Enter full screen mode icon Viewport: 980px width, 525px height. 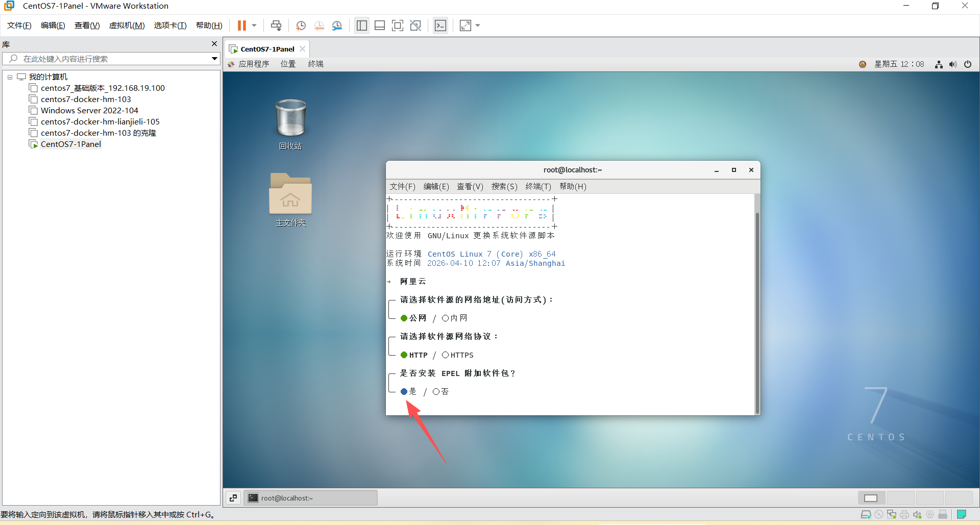pyautogui.click(x=398, y=26)
